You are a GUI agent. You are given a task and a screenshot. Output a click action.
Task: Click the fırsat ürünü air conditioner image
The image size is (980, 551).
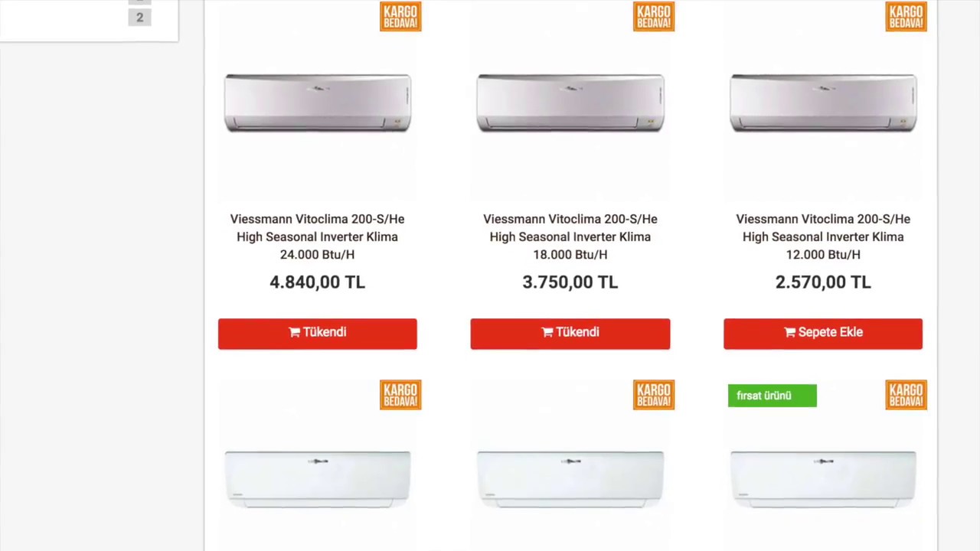point(823,479)
